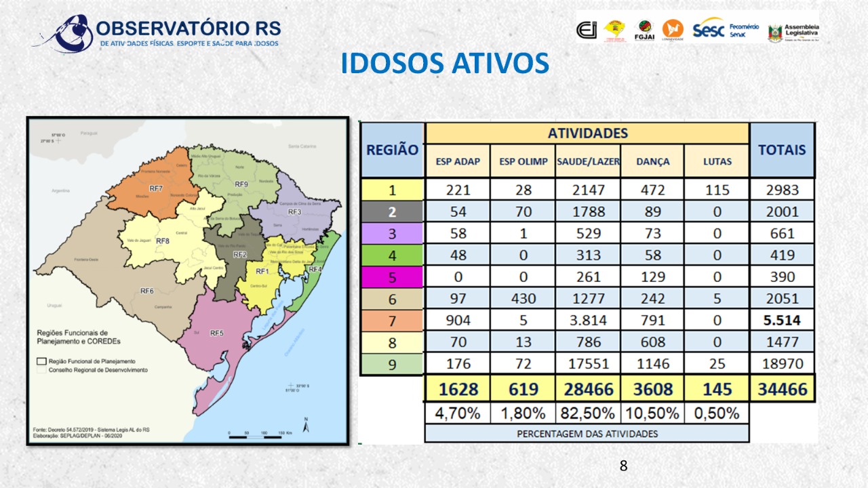
Task: Click the RF5 region on the map
Action: pyautogui.click(x=217, y=333)
